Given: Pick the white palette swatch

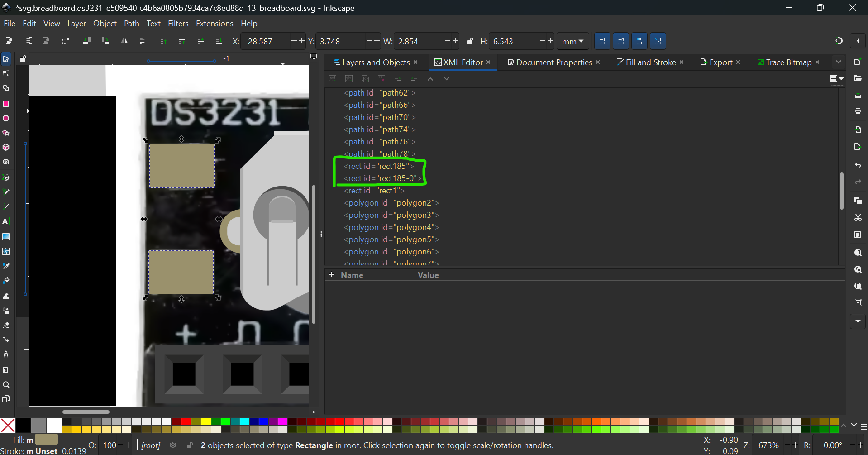Looking at the screenshot, I should [54, 425].
